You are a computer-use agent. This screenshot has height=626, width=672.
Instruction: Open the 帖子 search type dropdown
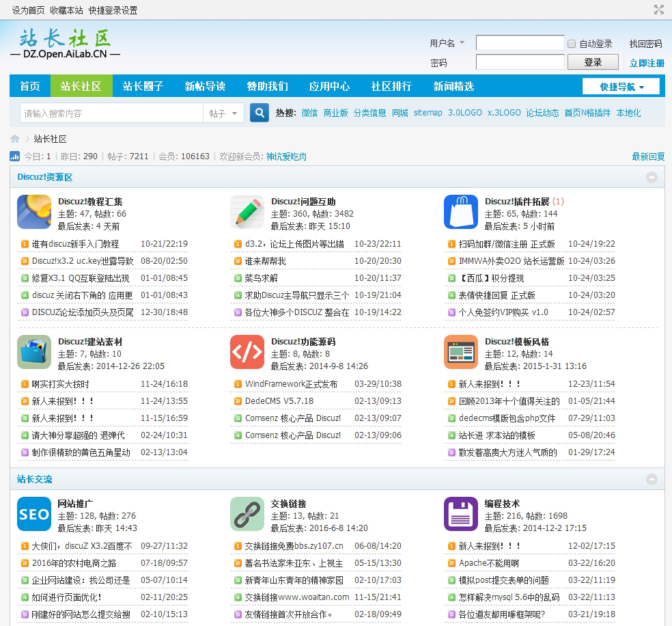pyautogui.click(x=224, y=113)
